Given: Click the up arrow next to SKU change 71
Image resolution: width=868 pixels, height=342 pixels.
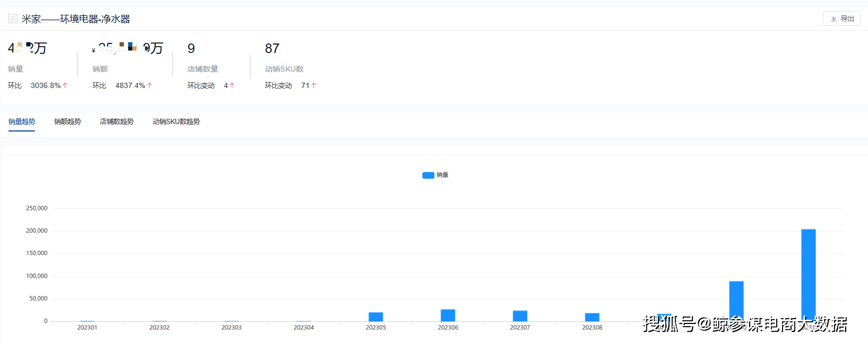Looking at the screenshot, I should point(314,85).
